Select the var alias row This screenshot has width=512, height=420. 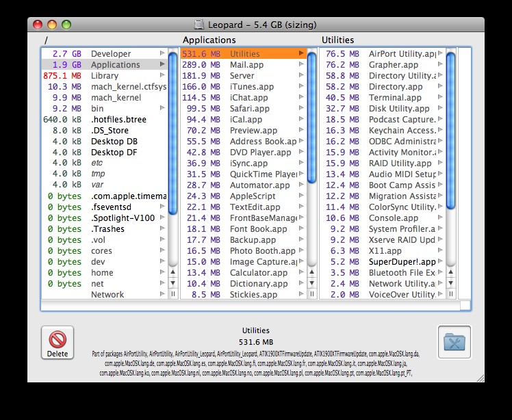click(105, 185)
